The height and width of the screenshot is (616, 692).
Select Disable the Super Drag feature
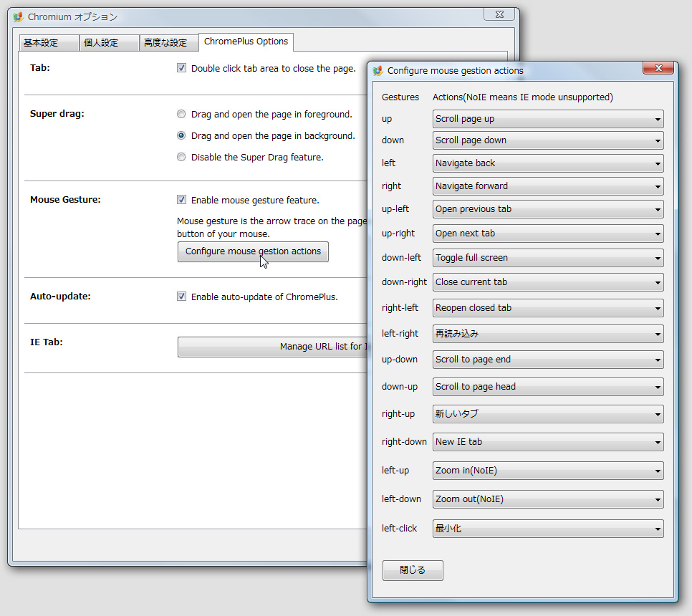pos(181,157)
